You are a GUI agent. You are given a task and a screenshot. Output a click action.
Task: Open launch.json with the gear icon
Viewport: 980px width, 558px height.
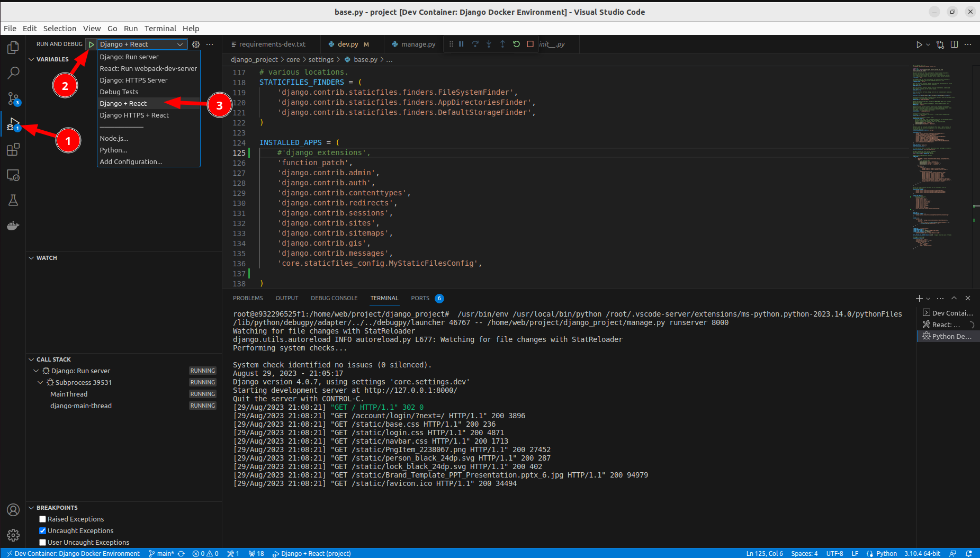click(196, 44)
